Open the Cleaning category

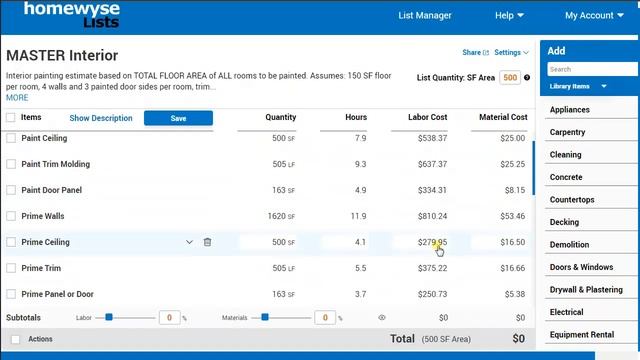pyautogui.click(x=565, y=155)
